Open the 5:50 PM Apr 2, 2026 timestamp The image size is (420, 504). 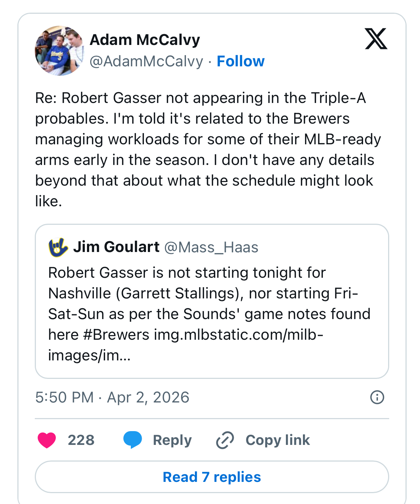point(112,397)
